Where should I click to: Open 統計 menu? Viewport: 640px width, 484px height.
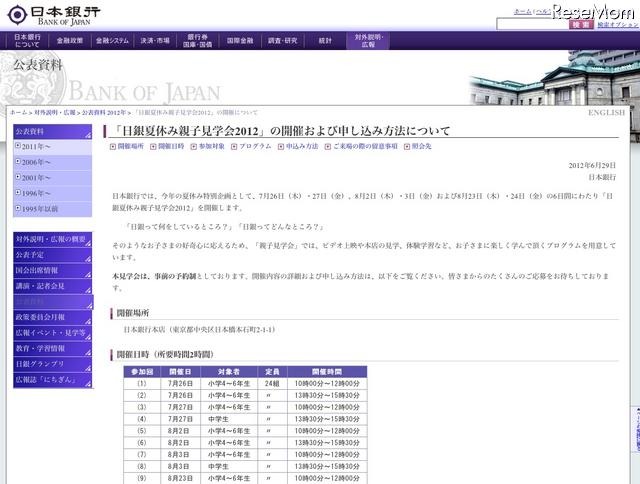tap(325, 40)
